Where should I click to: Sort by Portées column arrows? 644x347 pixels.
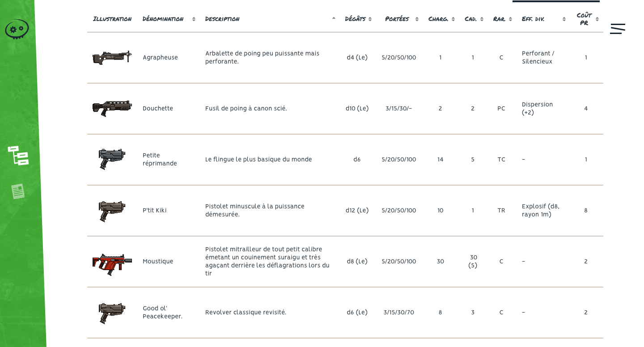[x=417, y=19]
